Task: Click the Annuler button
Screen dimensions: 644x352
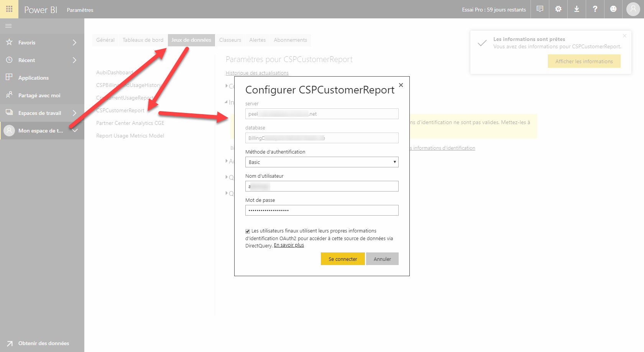Action: (383, 259)
